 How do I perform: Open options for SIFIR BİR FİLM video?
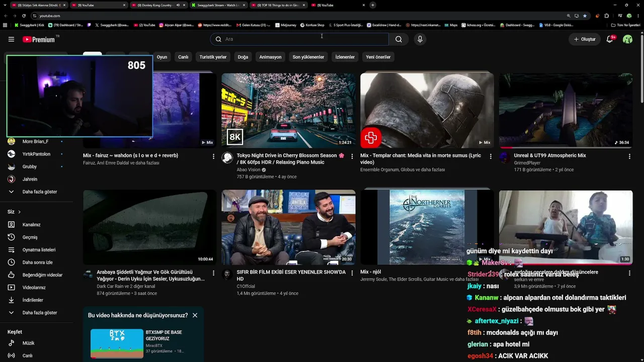pyautogui.click(x=352, y=273)
